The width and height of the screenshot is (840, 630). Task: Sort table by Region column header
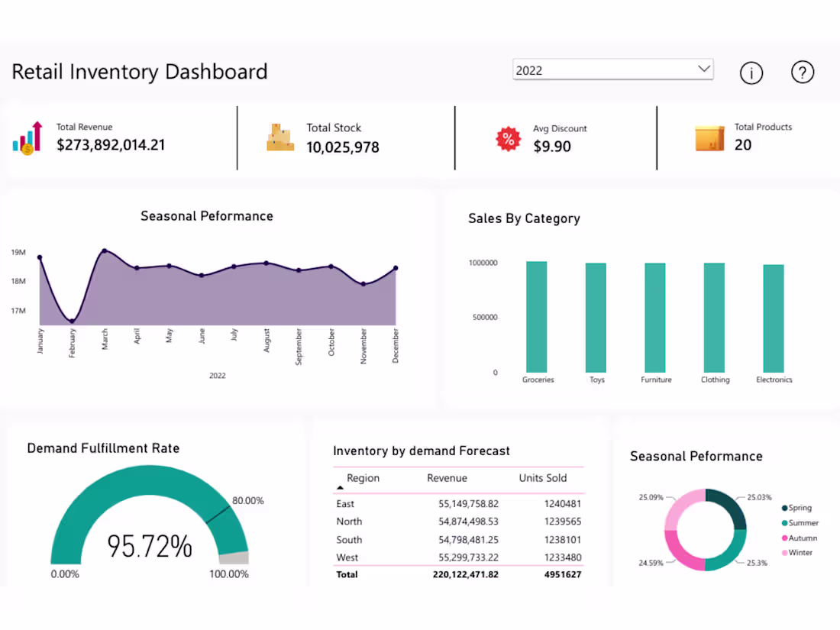click(x=363, y=478)
